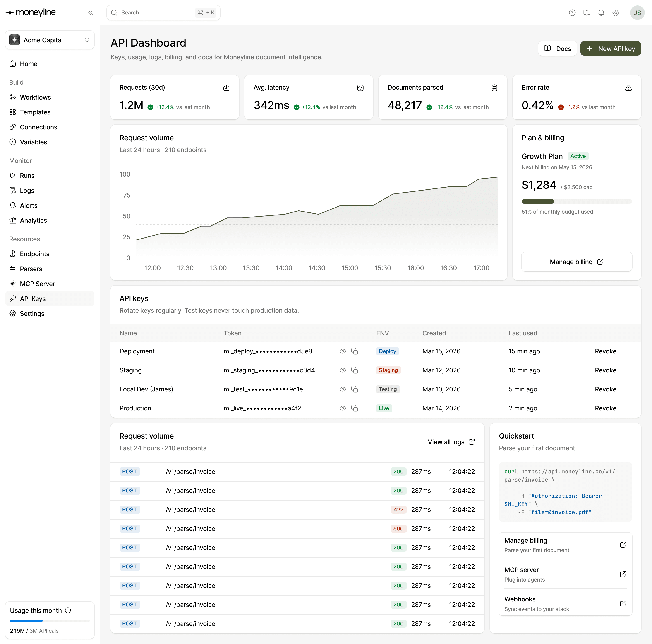Collapse the sidebar with the double-chevron icon
Screen dimensions: 652x644
(91, 12)
